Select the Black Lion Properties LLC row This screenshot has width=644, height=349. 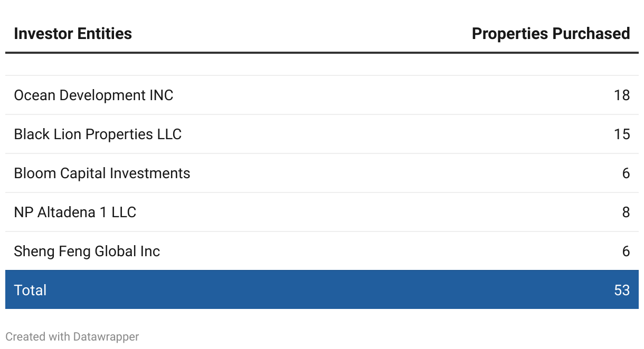click(322, 134)
